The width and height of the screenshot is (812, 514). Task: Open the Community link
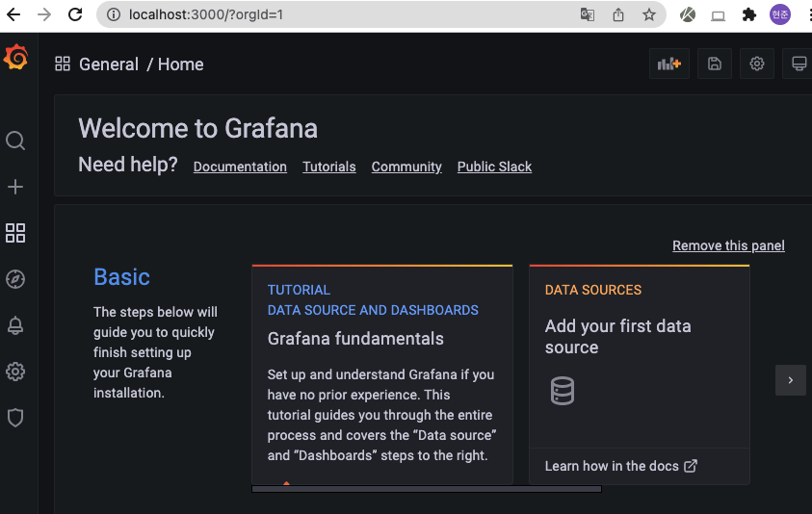406,167
